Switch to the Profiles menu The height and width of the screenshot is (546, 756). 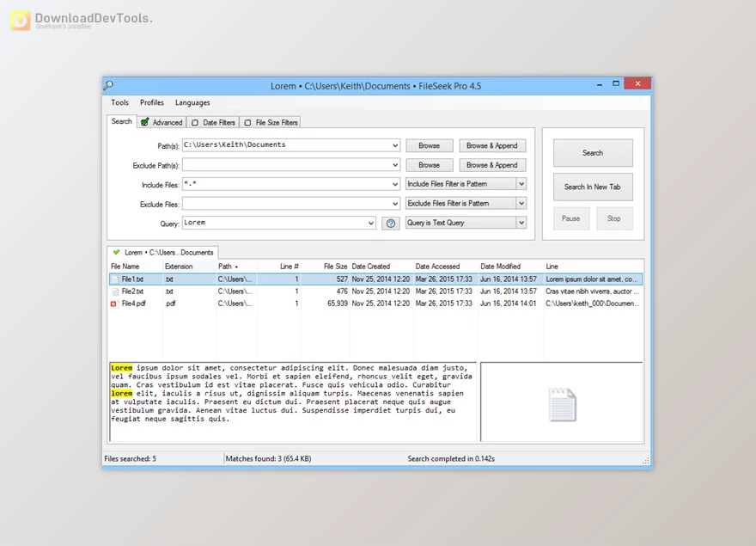[x=151, y=102]
